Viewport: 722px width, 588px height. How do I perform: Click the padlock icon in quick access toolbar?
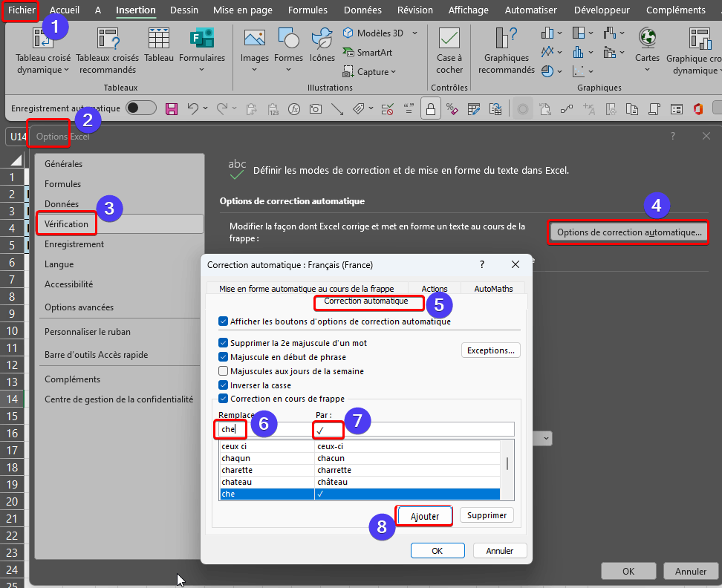click(x=431, y=109)
